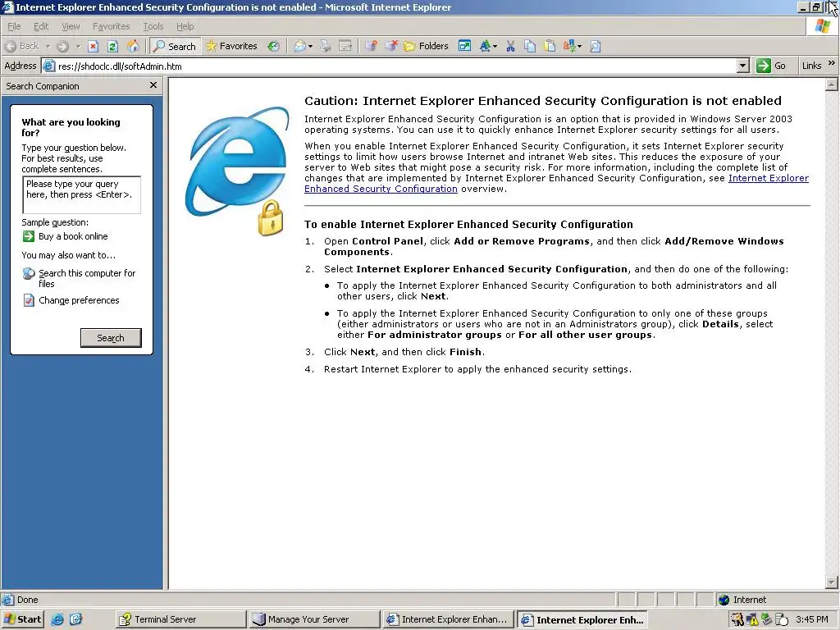Click the Folders toolbar button
Image resolution: width=840 pixels, height=630 pixels.
pos(427,47)
